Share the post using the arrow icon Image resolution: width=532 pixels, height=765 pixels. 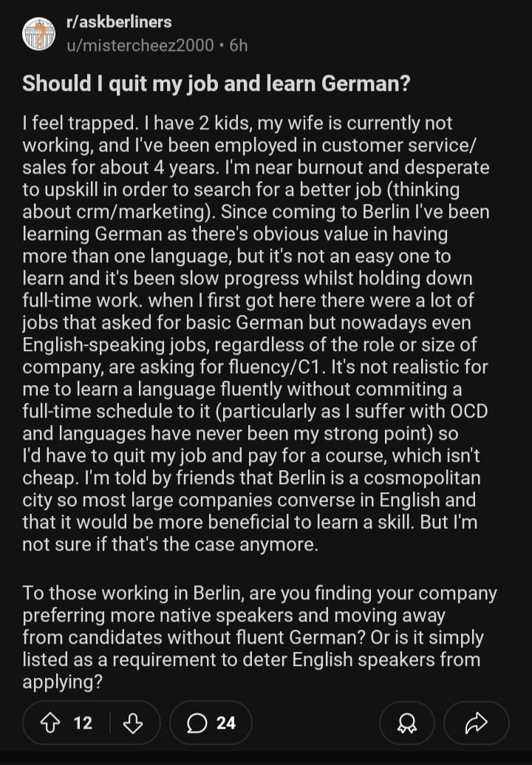pyautogui.click(x=477, y=723)
